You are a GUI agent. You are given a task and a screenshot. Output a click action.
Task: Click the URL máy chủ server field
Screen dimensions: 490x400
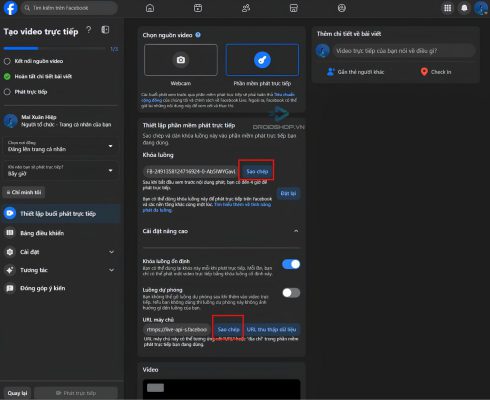(x=177, y=330)
